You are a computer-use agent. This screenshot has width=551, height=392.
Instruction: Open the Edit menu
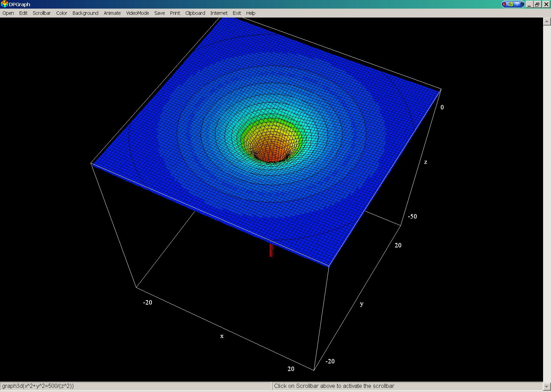23,13
